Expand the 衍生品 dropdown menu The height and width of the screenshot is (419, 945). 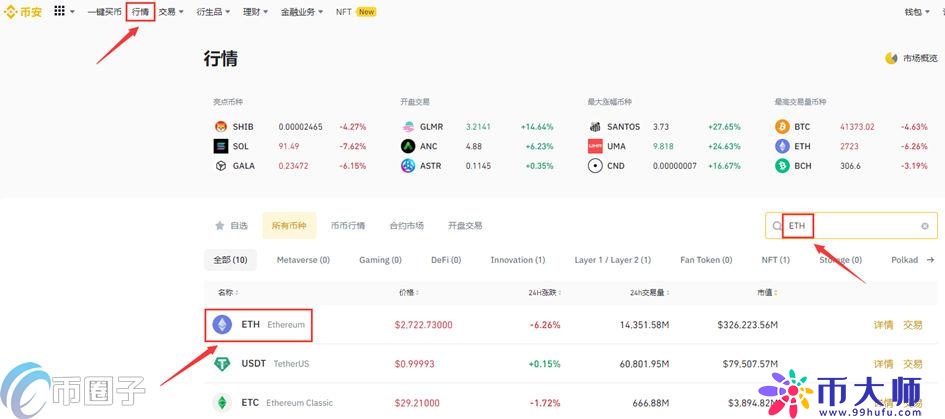[213, 11]
